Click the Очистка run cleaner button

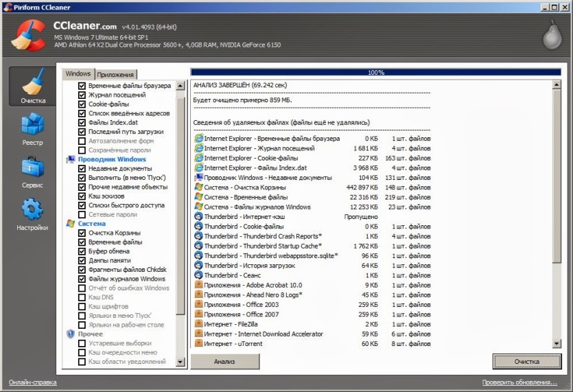(x=526, y=361)
